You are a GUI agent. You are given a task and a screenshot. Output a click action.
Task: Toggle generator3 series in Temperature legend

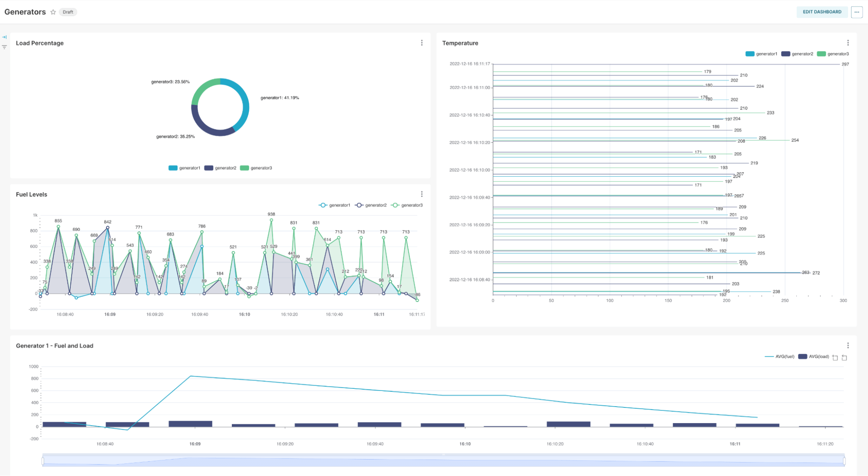point(833,54)
